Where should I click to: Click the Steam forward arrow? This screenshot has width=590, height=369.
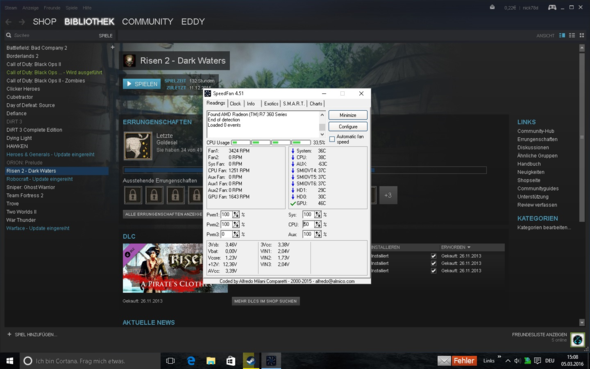tap(22, 22)
